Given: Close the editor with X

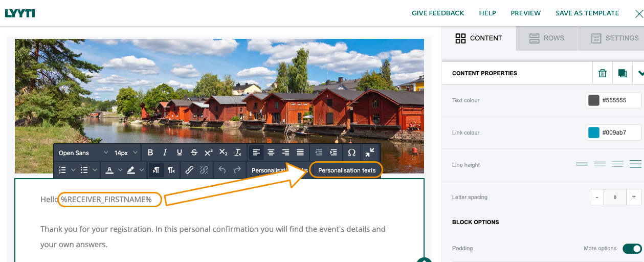Looking at the screenshot, I should click(x=639, y=14).
